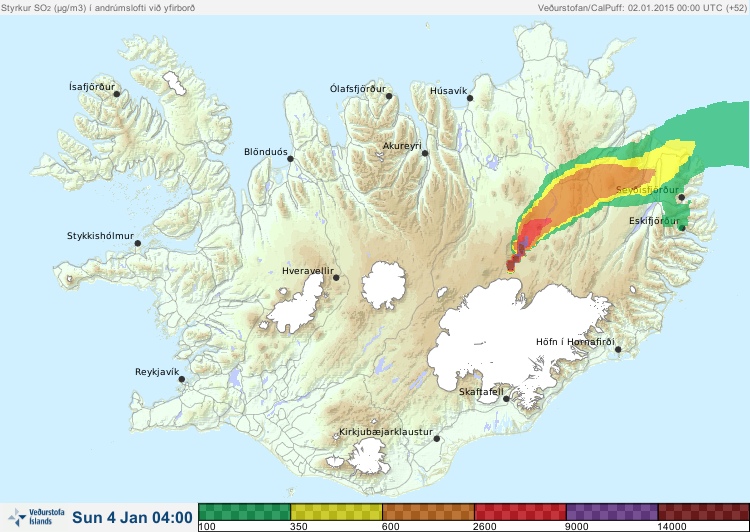750x532 pixels.
Task: Click the Stykkishólmur city marker
Action: coord(138,243)
